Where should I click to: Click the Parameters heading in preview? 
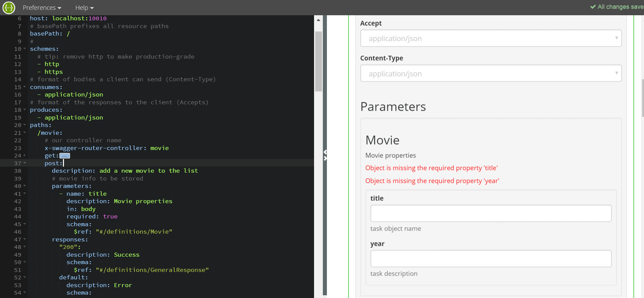tap(393, 107)
